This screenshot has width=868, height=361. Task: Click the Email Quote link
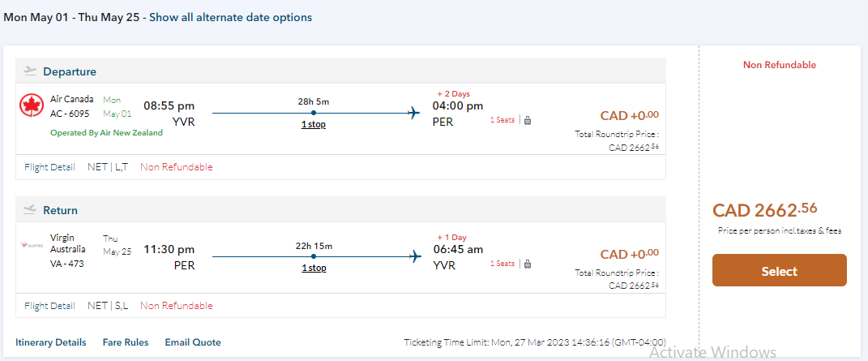click(193, 342)
